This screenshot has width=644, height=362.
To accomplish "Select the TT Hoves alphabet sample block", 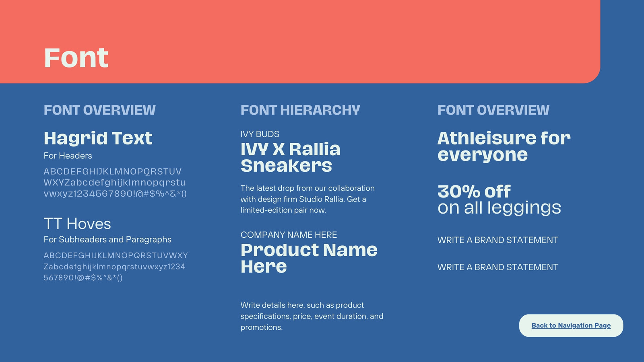I will (x=116, y=266).
